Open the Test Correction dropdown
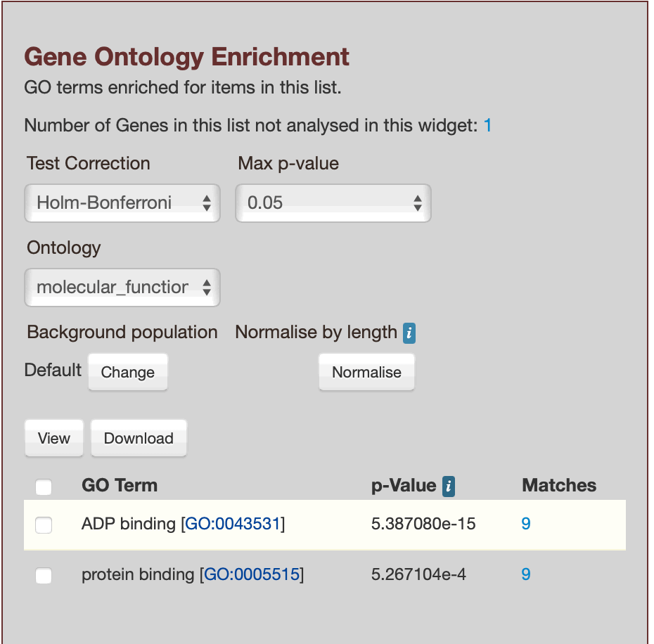The image size is (654, 644). [122, 203]
